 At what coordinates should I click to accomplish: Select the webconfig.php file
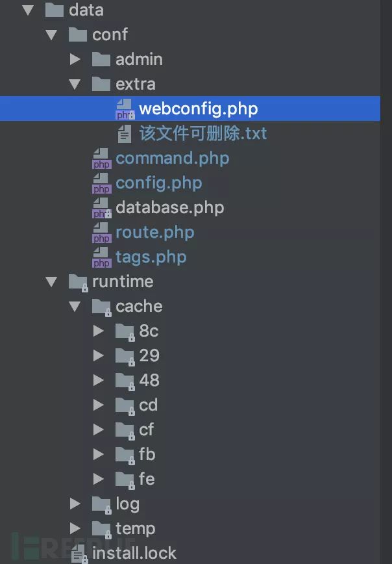click(x=198, y=109)
